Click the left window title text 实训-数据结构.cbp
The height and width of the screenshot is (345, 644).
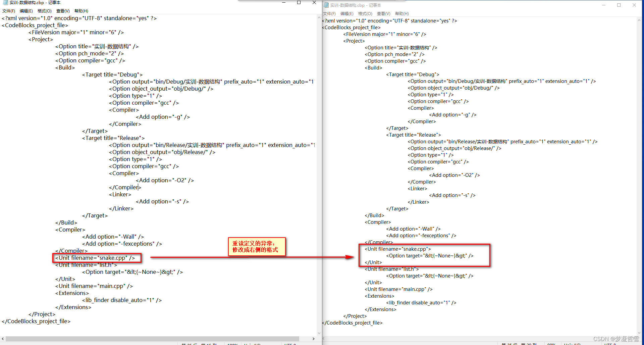pos(26,3)
